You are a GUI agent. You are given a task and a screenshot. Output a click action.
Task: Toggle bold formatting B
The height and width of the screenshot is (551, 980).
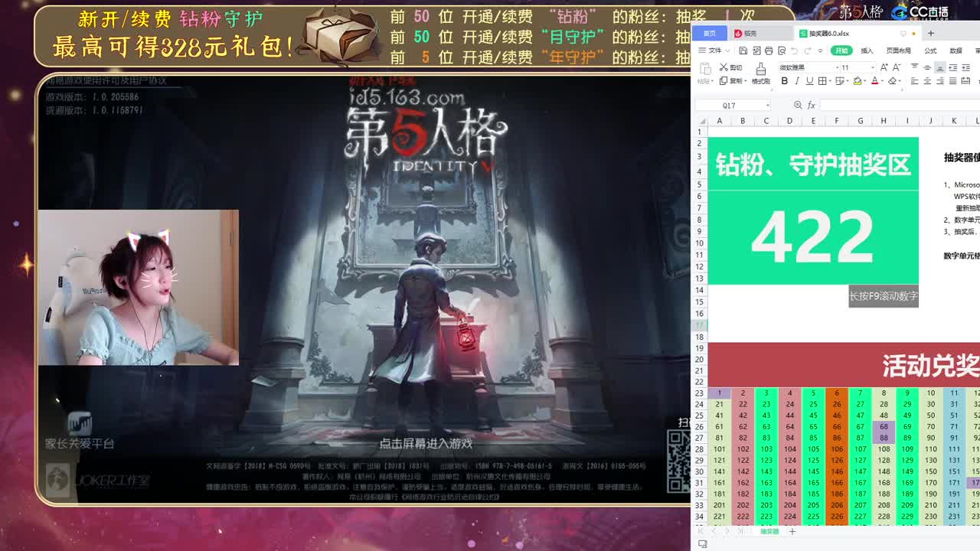784,81
